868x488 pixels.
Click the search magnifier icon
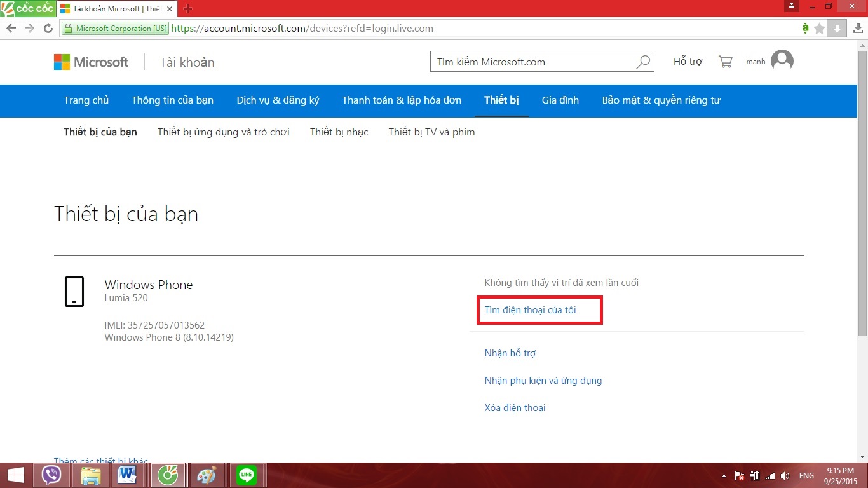tap(643, 62)
